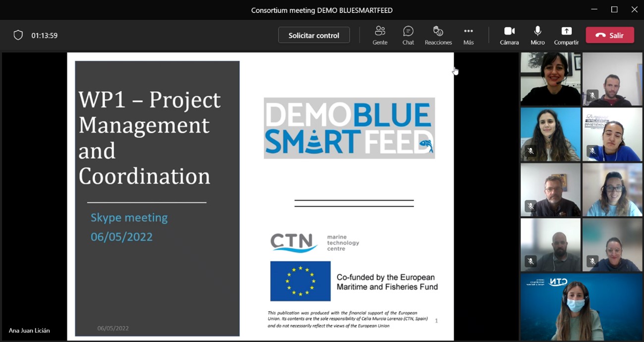
Task: Select the masked woman CTN background tile
Action: (581, 307)
